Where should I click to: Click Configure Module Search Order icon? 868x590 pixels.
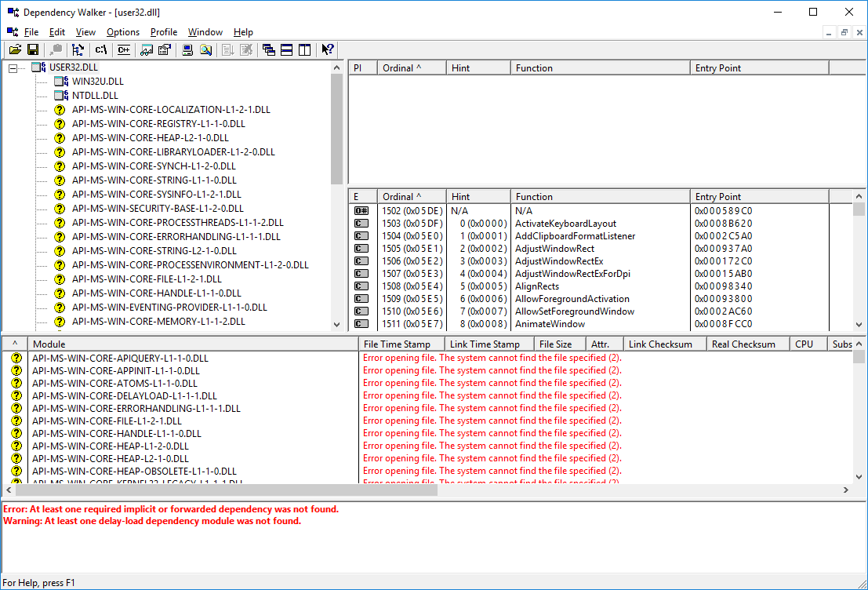click(146, 50)
